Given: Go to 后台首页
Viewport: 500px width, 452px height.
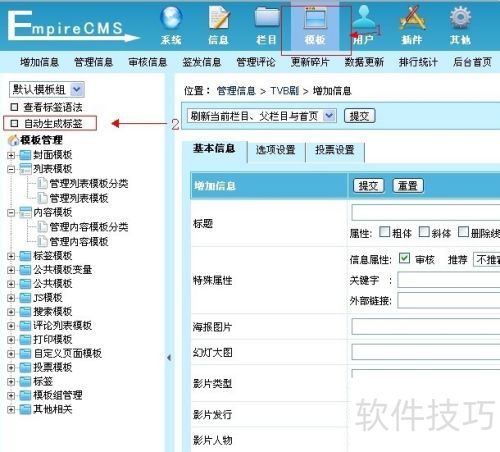Looking at the screenshot, I should click(473, 62).
